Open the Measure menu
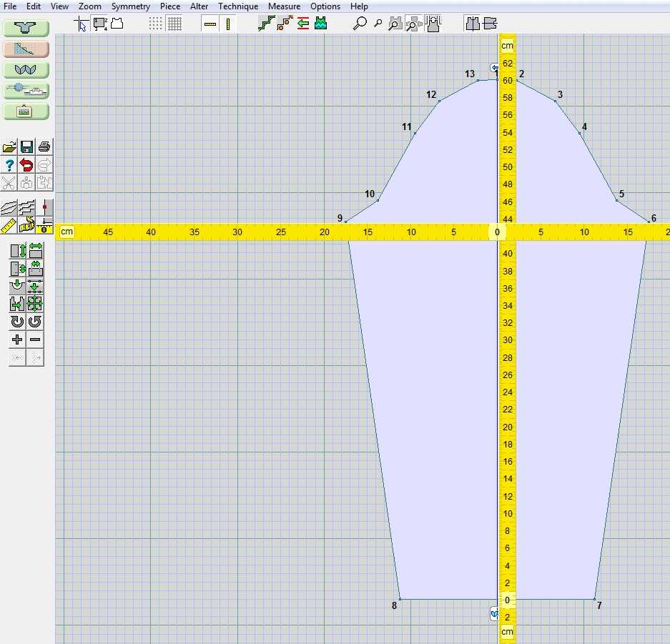 284,6
